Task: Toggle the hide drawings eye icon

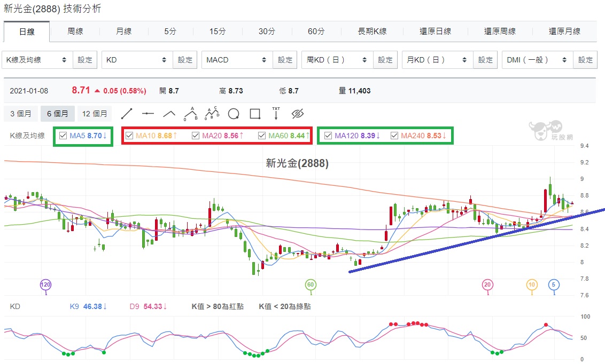Action: pyautogui.click(x=298, y=114)
